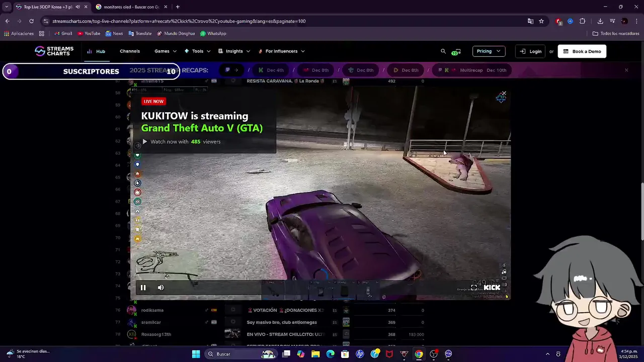Click the page vertical scrollbar
This screenshot has width=644, height=362.
pos(642,212)
